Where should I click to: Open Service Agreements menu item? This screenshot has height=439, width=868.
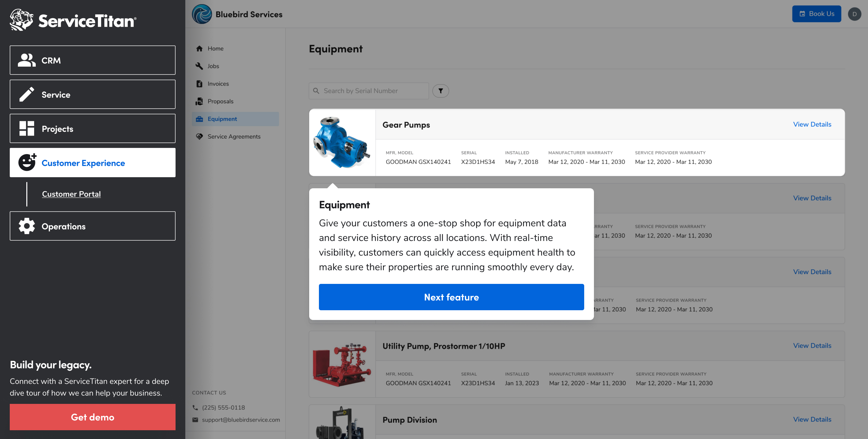pyautogui.click(x=234, y=137)
